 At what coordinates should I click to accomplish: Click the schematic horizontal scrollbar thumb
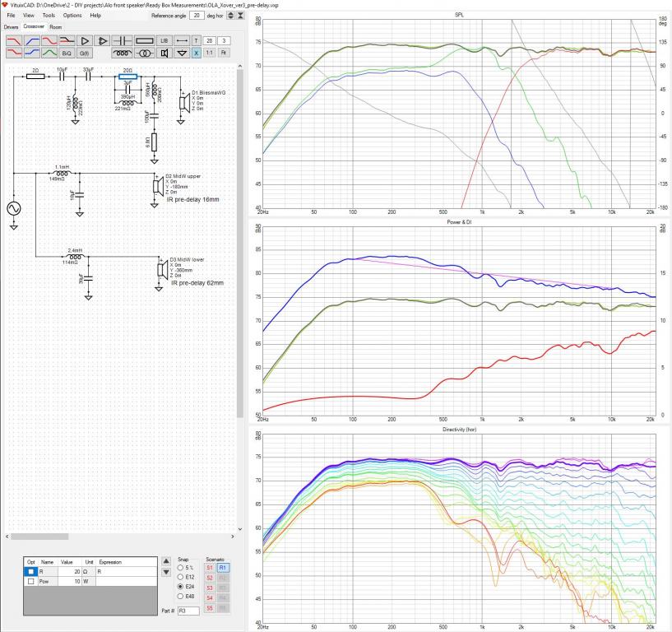[x=39, y=537]
